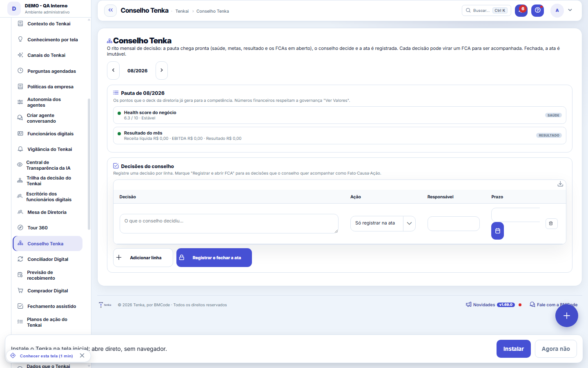The width and height of the screenshot is (588, 368).
Task: Open the Prazo calendar date picker
Action: click(497, 231)
